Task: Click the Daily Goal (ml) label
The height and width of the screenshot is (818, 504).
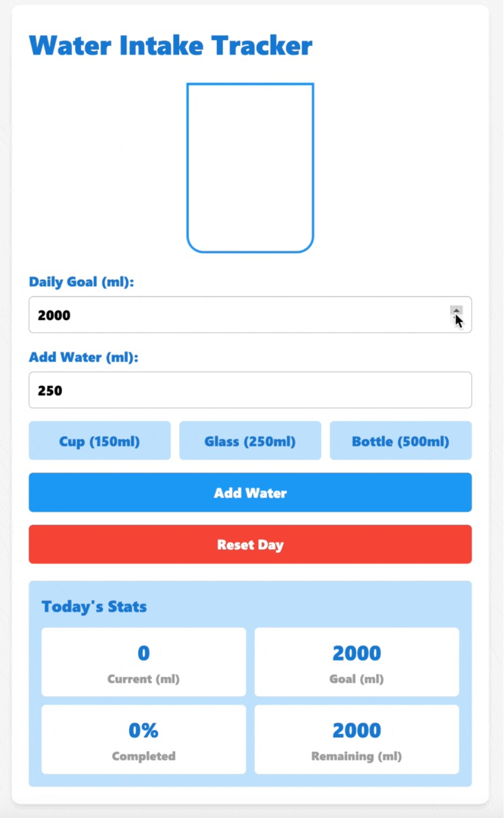Action: click(81, 282)
